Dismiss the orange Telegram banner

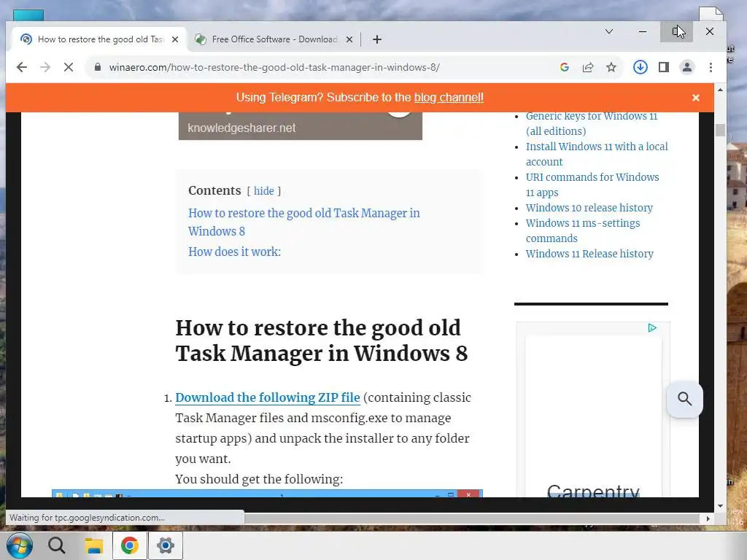696,98
